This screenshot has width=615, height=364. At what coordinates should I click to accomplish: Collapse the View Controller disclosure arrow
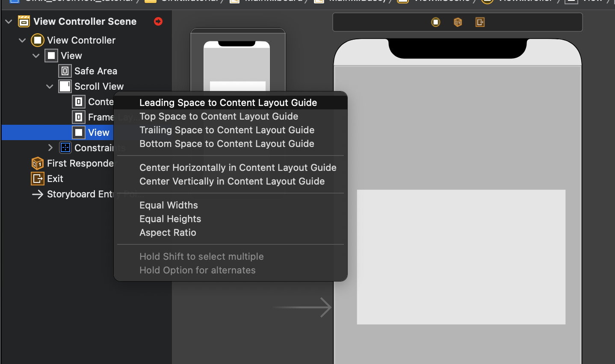[22, 40]
